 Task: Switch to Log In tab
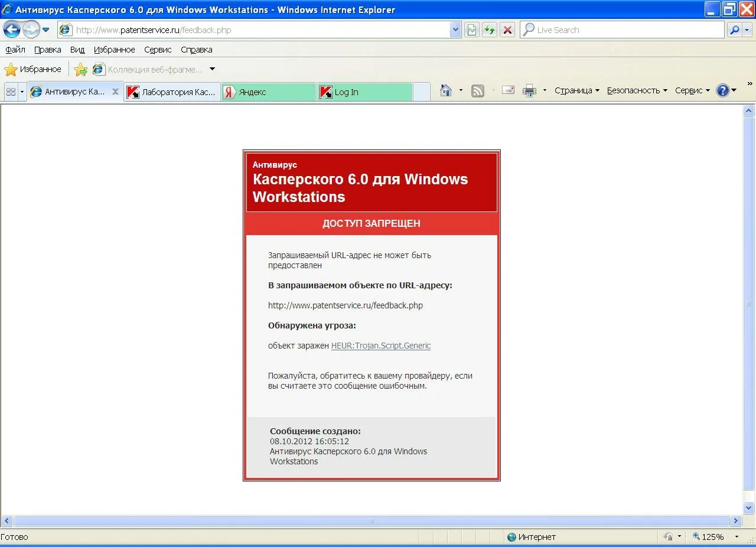pos(364,92)
